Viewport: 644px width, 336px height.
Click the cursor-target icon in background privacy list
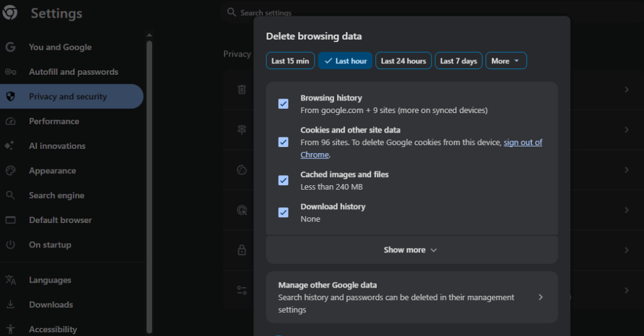[x=242, y=210]
